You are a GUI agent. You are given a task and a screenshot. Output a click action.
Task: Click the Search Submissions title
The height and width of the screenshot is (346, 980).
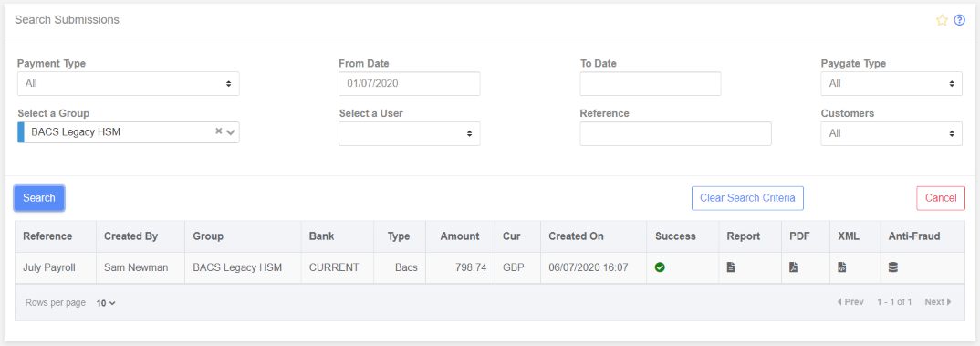coord(67,20)
